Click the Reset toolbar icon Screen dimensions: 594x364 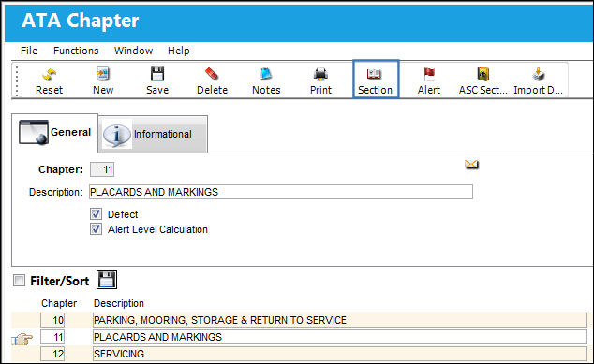(x=50, y=75)
